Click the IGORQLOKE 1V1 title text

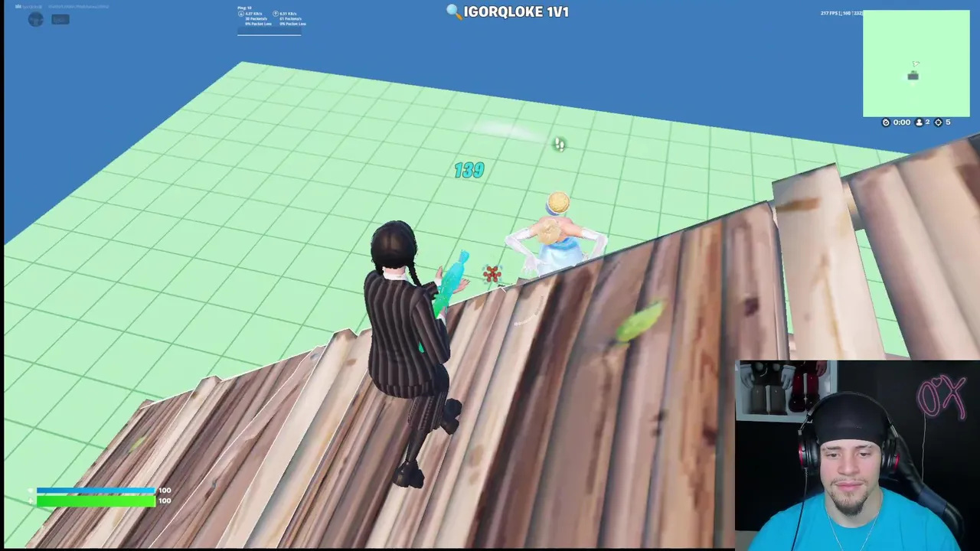tap(516, 11)
